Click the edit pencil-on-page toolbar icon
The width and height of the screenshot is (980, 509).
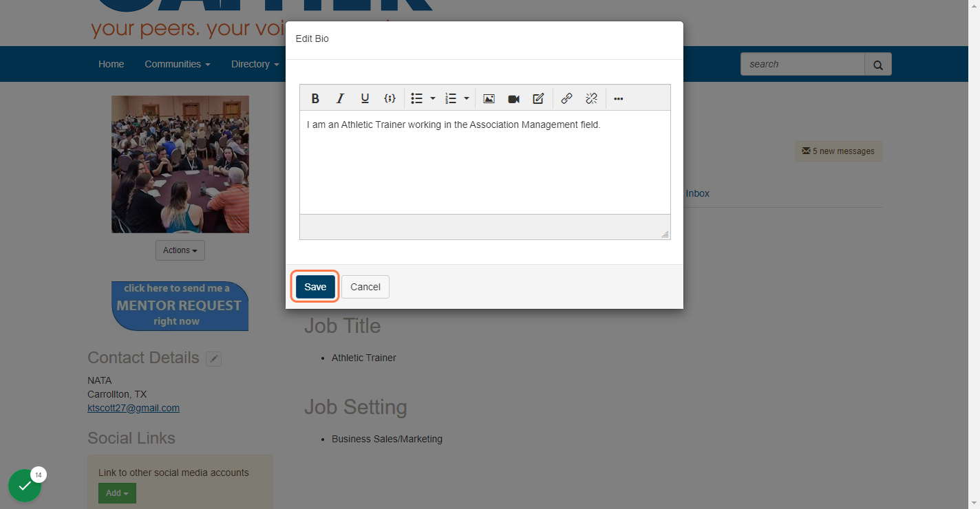pos(538,98)
